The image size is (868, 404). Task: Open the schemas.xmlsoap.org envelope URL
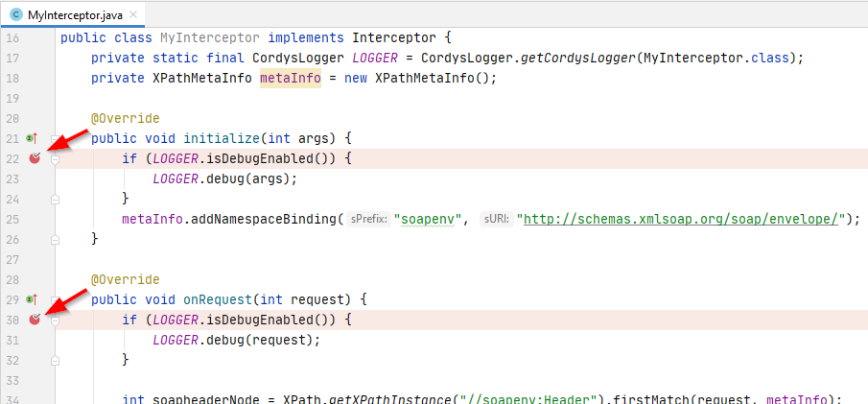(680, 219)
